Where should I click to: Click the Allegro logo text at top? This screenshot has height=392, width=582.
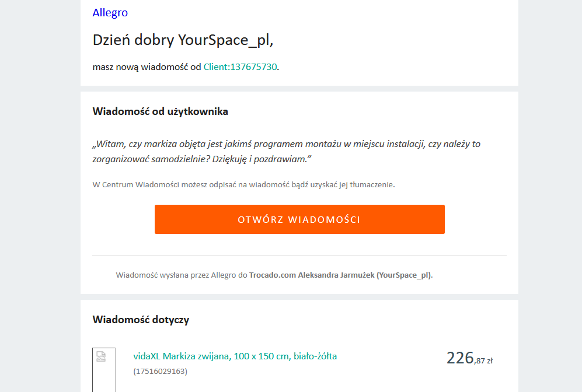tap(110, 12)
